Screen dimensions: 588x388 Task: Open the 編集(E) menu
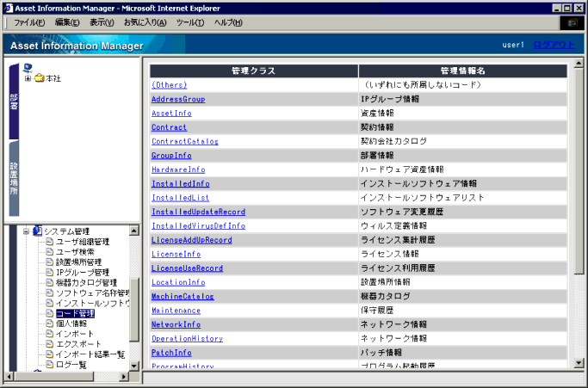coord(67,23)
